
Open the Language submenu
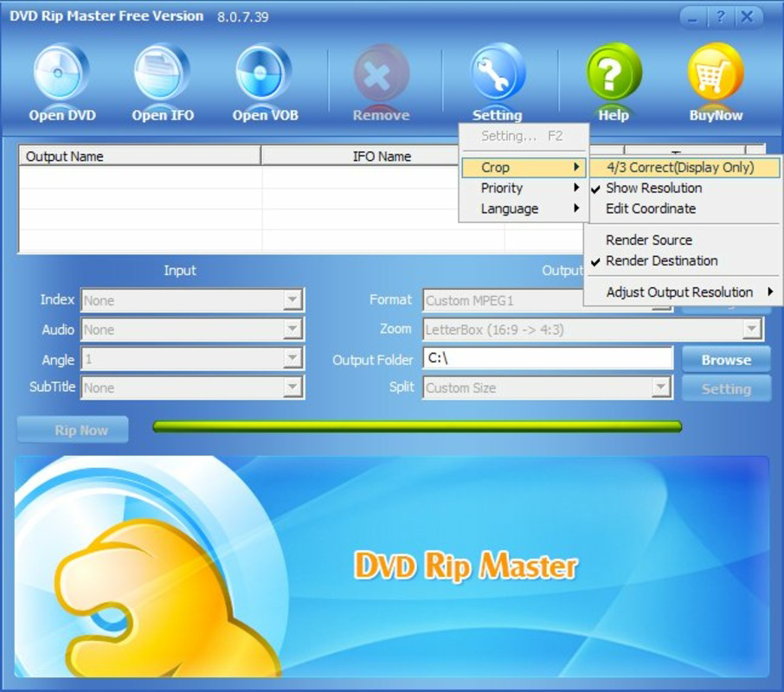[524, 208]
